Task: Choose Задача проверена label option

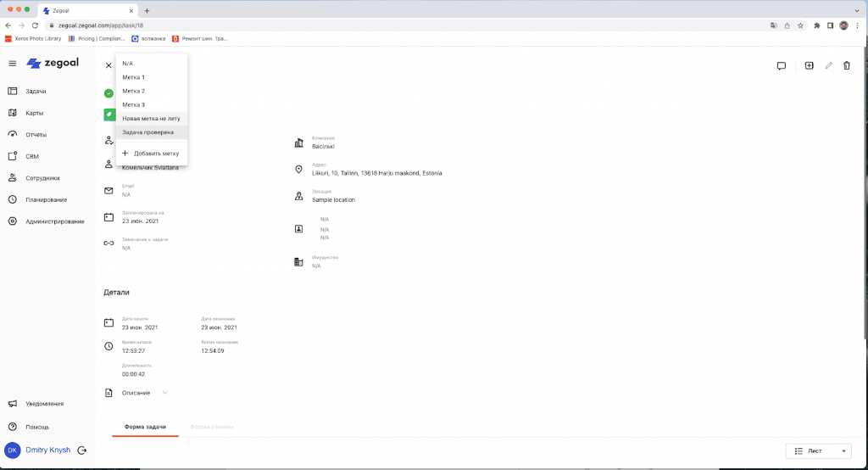Action: (148, 132)
